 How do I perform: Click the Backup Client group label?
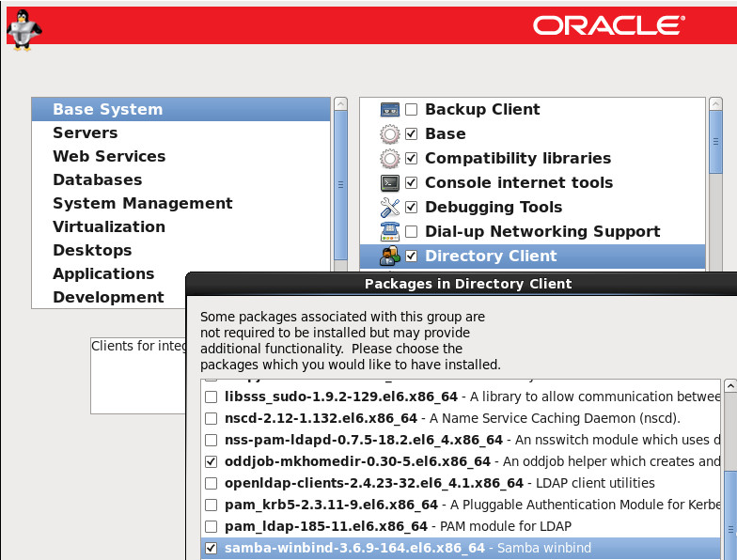[x=482, y=109]
